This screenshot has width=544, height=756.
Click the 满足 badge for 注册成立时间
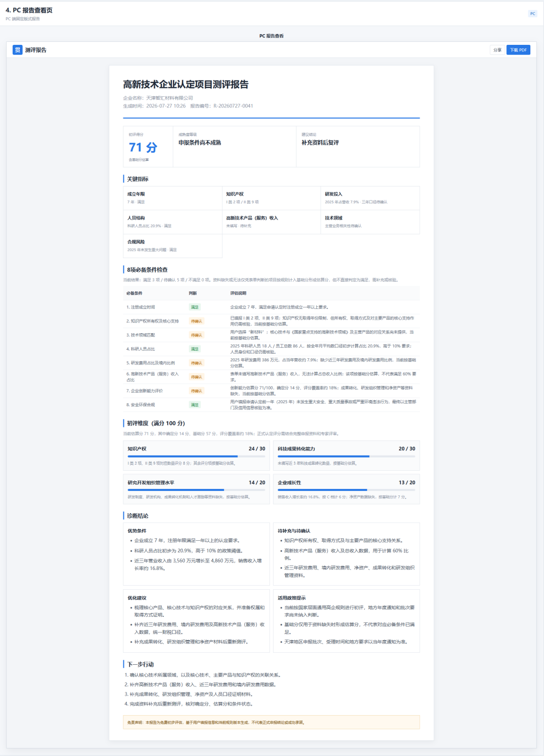click(194, 307)
